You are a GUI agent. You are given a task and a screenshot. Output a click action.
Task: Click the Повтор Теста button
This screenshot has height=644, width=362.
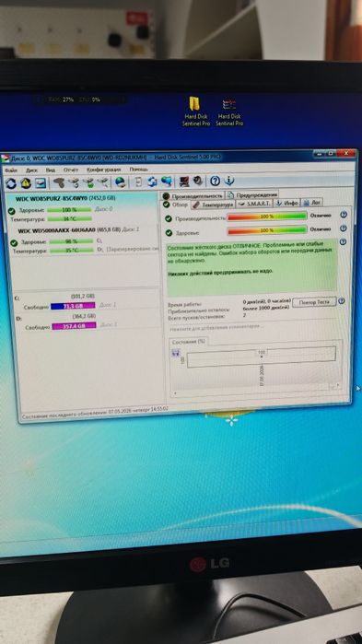(314, 302)
